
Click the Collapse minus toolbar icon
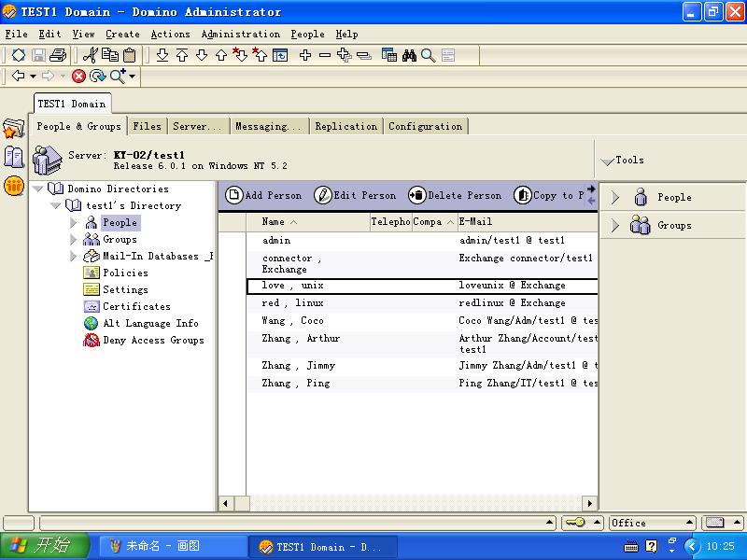coord(325,55)
